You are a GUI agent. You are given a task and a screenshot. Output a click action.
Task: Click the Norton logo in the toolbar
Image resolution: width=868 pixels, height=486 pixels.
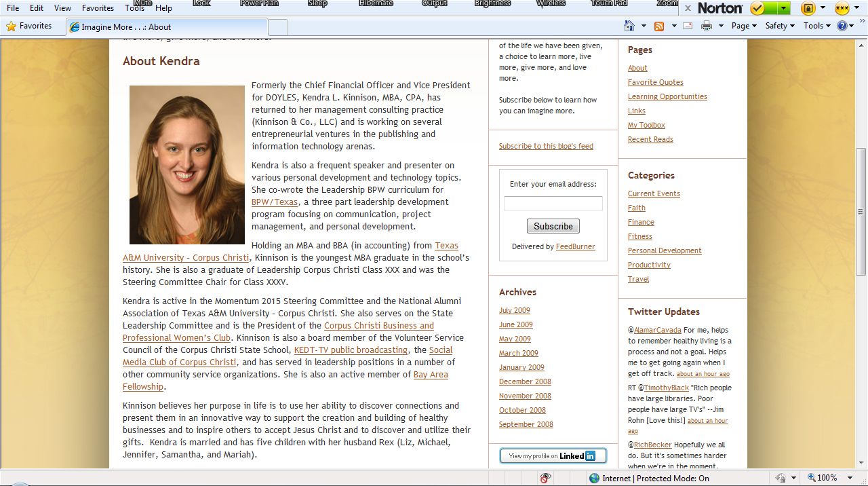(720, 8)
